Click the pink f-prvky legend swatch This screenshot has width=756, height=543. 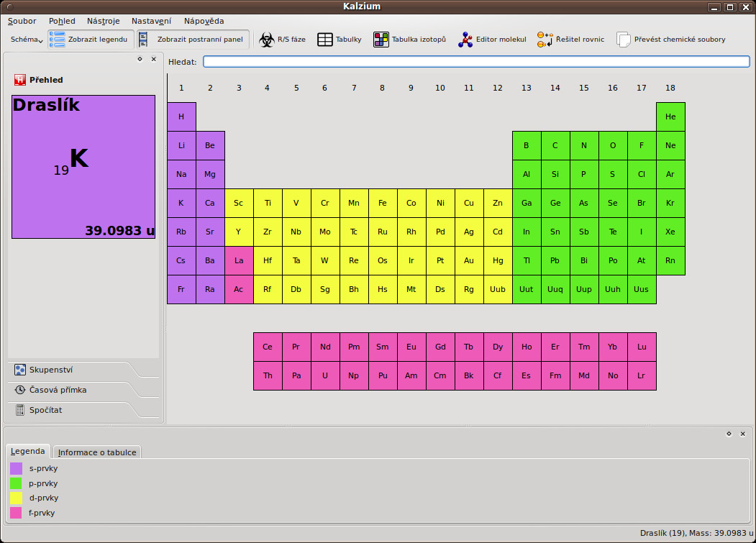16,513
